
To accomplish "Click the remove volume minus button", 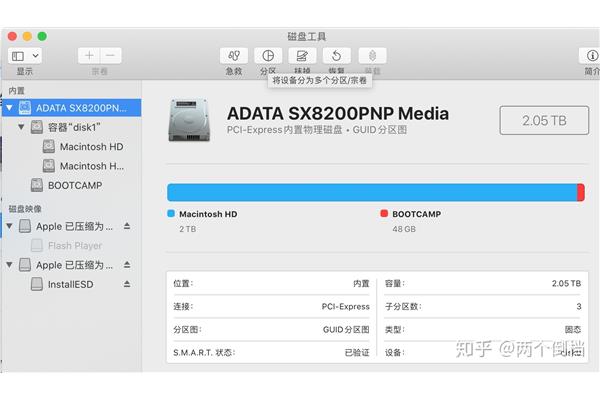I will (x=111, y=56).
